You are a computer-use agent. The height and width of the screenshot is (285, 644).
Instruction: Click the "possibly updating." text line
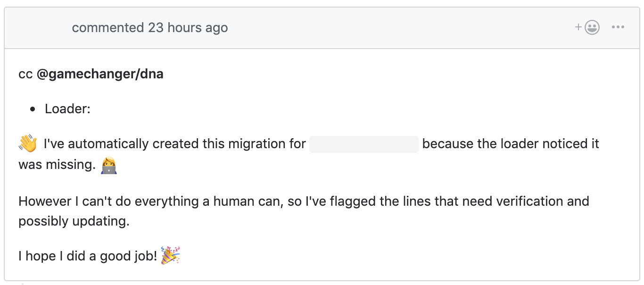(74, 221)
